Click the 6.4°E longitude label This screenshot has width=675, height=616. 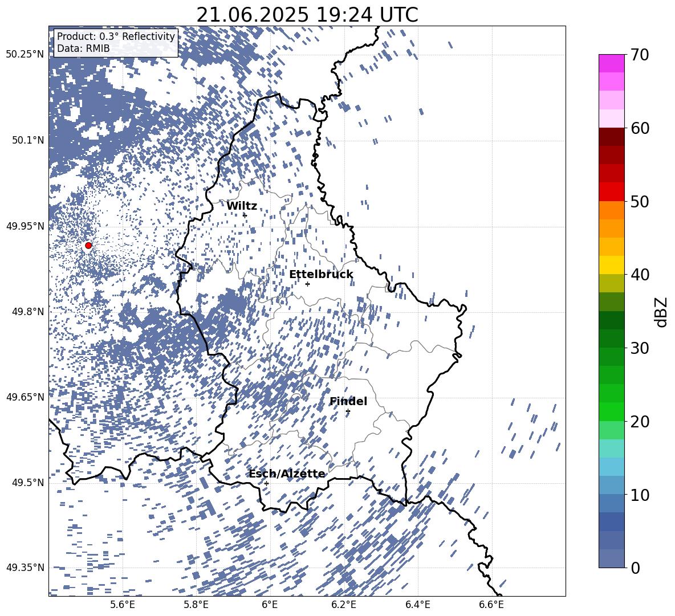click(x=418, y=605)
